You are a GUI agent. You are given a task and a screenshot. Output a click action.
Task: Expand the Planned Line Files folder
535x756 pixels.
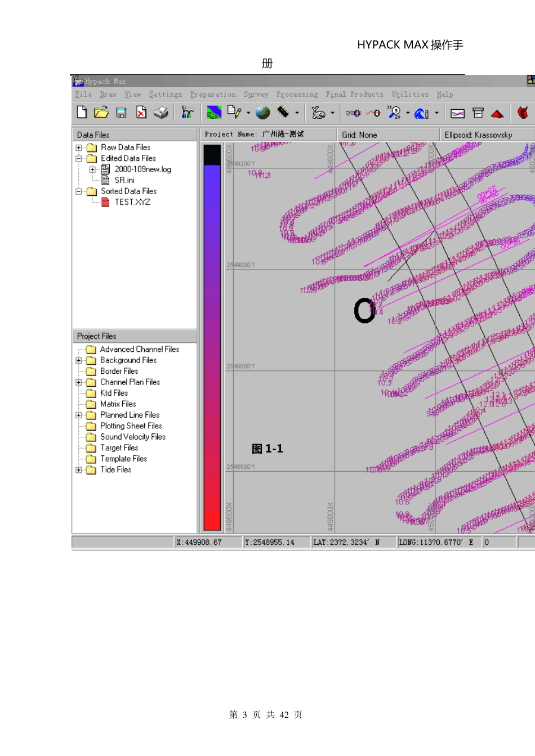click(79, 415)
